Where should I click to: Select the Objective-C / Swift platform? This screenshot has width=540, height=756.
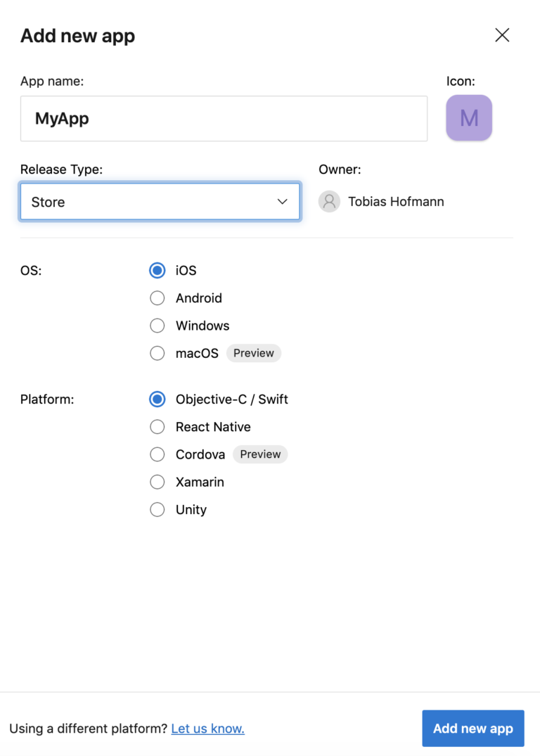point(157,399)
